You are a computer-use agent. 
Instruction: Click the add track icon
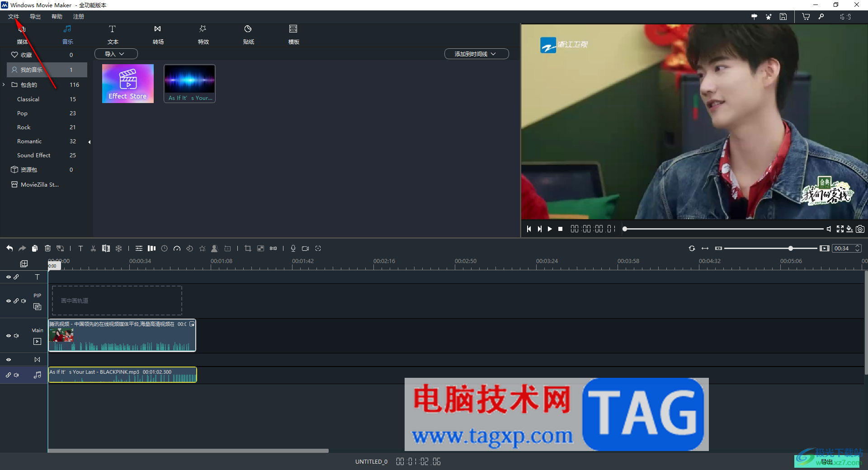tap(24, 263)
